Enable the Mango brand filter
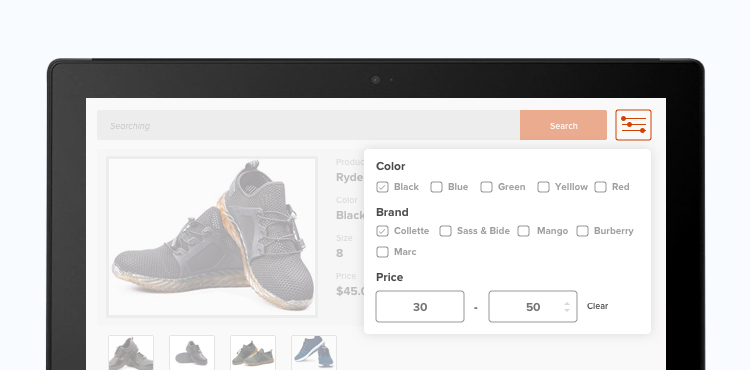 (x=524, y=231)
